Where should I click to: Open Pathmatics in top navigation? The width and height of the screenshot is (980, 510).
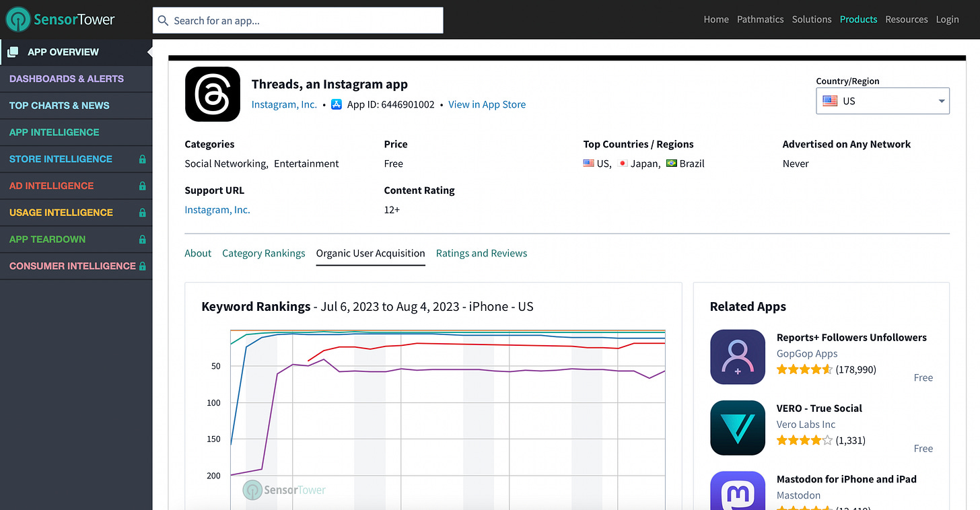(761, 20)
